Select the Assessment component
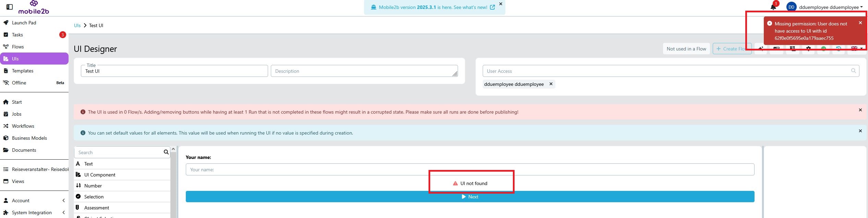The height and width of the screenshot is (218, 868). (122, 208)
